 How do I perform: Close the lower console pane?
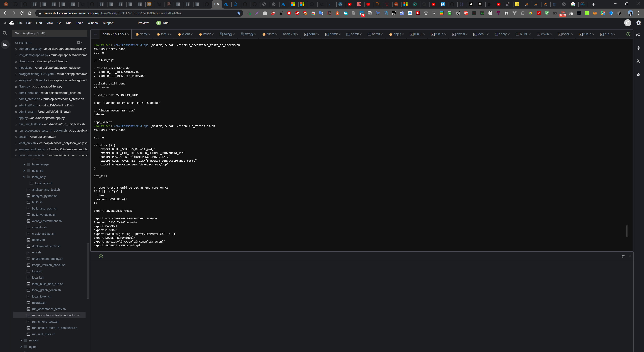pos(630,256)
